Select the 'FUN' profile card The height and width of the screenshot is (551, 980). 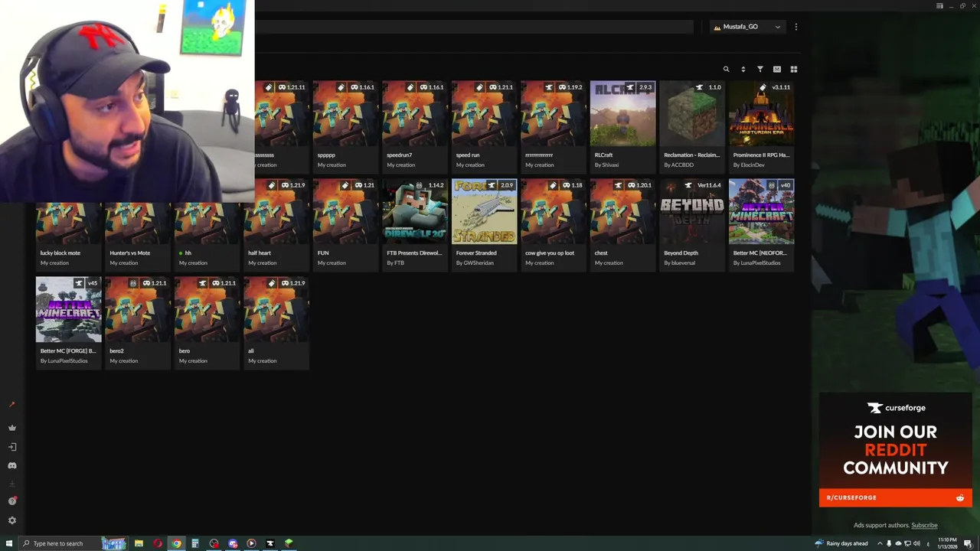(x=345, y=224)
